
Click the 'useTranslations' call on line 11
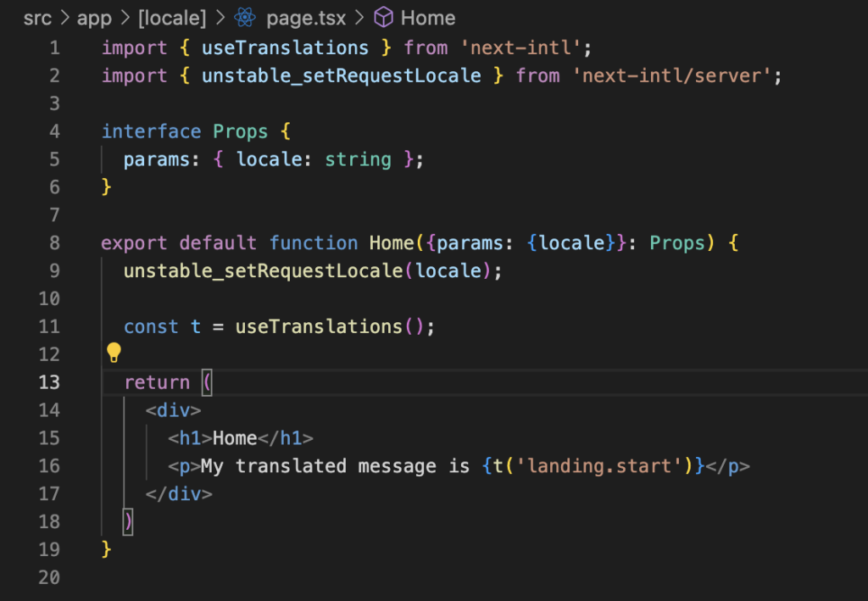coord(319,326)
